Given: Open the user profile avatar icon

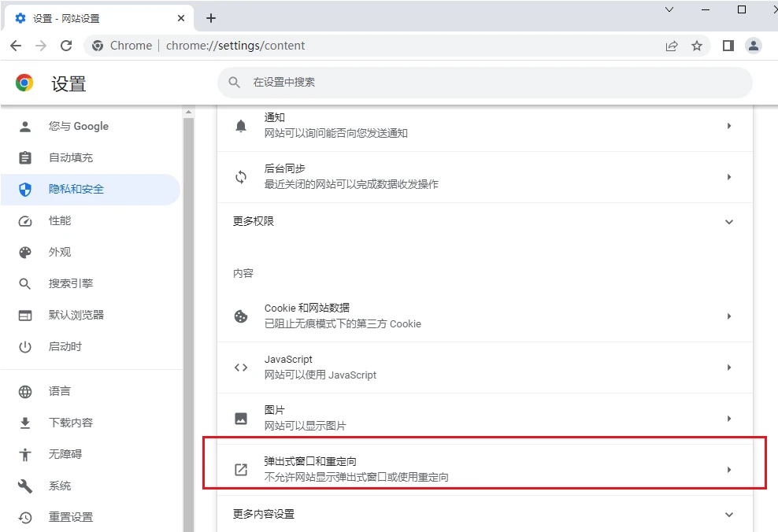Looking at the screenshot, I should [x=754, y=46].
